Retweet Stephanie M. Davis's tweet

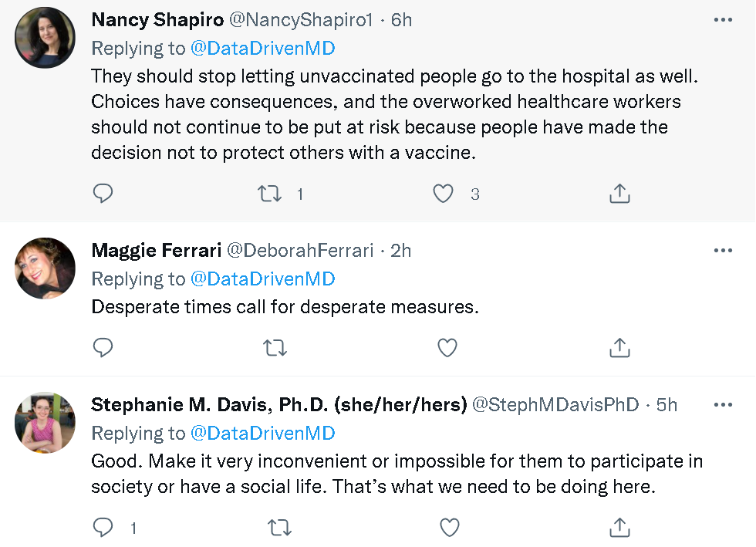pyautogui.click(x=279, y=528)
